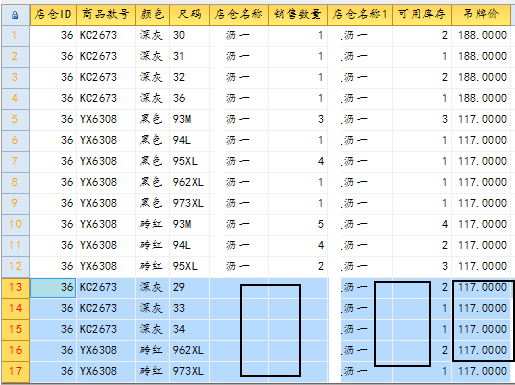
Task: Select the 吊牌价 column header
Action: tap(481, 15)
